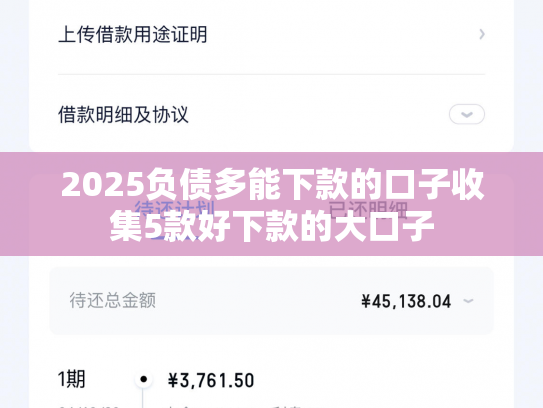This screenshot has height=408, width=543.
Task: Click the banner line 集5款好下款的大口子
Action: click(x=272, y=227)
